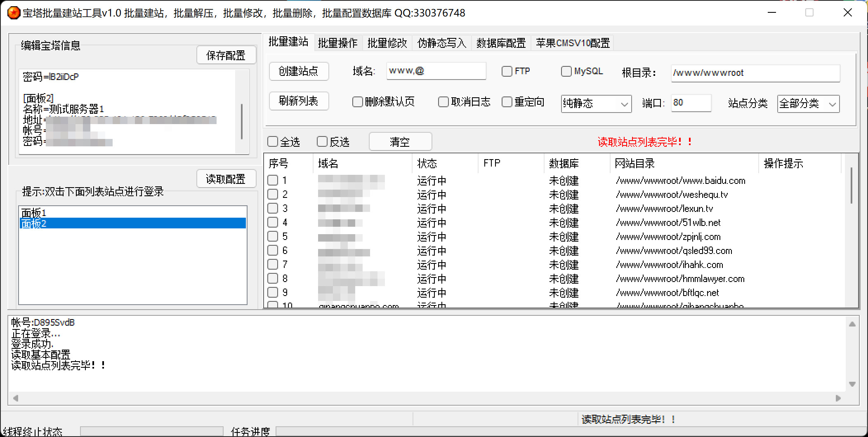
Task: Click the /www/wwwroot/zpjnlj.com directory cell
Action: 668,237
